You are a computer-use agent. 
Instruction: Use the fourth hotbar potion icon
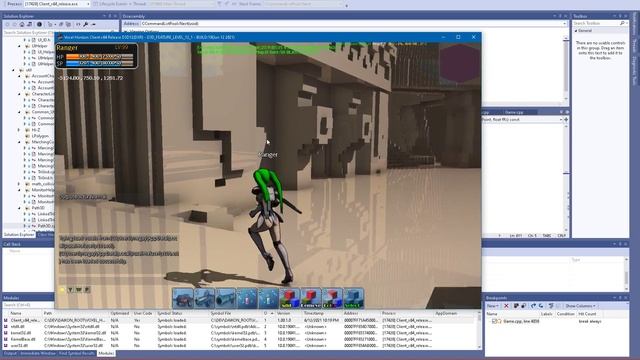(247, 298)
